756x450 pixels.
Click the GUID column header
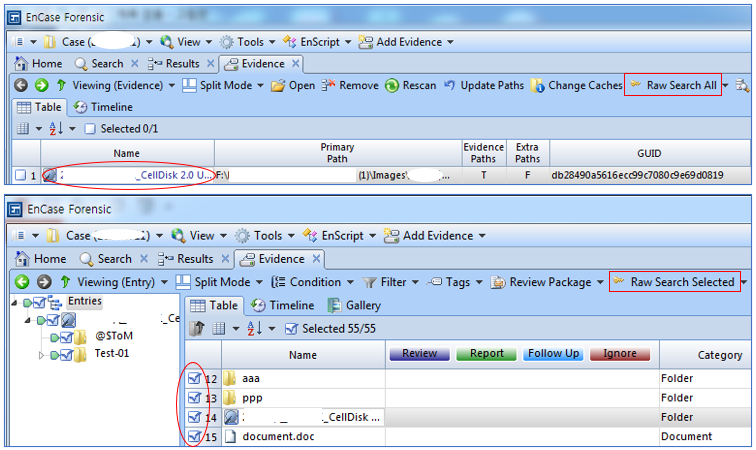coord(649,153)
